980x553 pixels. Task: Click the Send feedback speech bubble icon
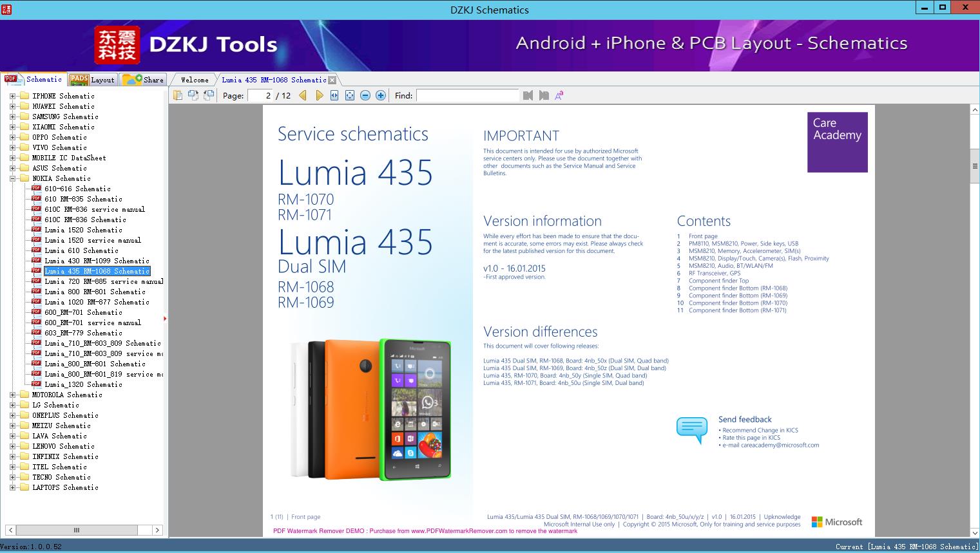(692, 430)
